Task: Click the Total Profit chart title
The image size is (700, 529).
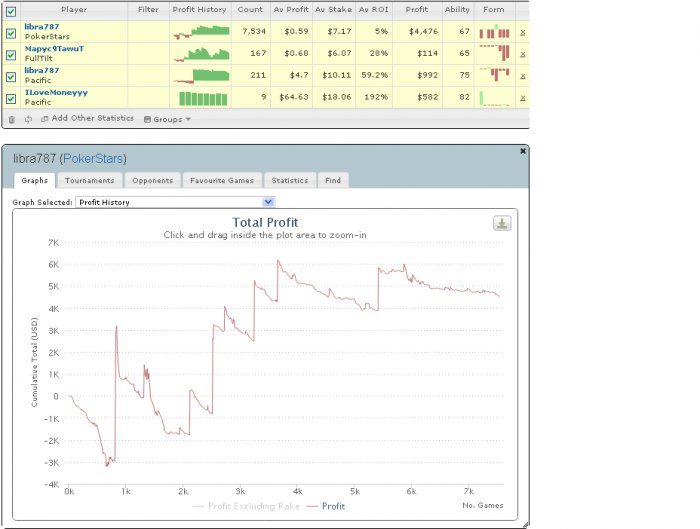Action: [x=265, y=222]
